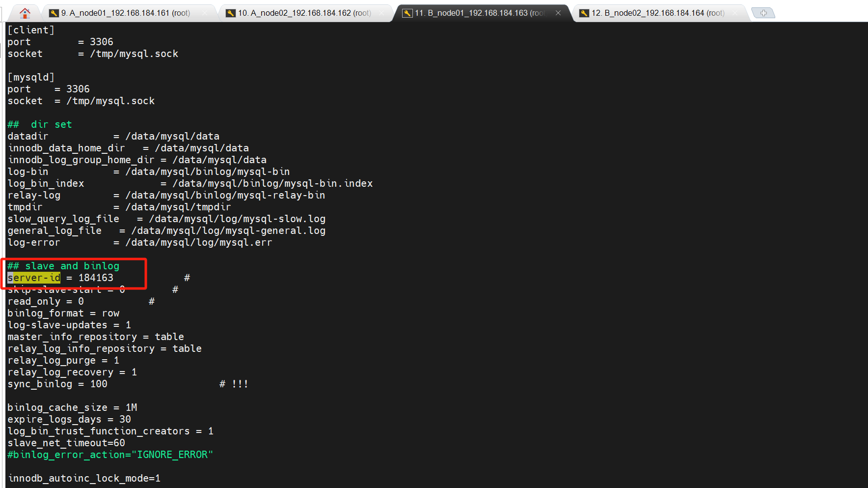Screen dimensions: 868x488
Task: Click the home icon tab
Action: point(25,13)
